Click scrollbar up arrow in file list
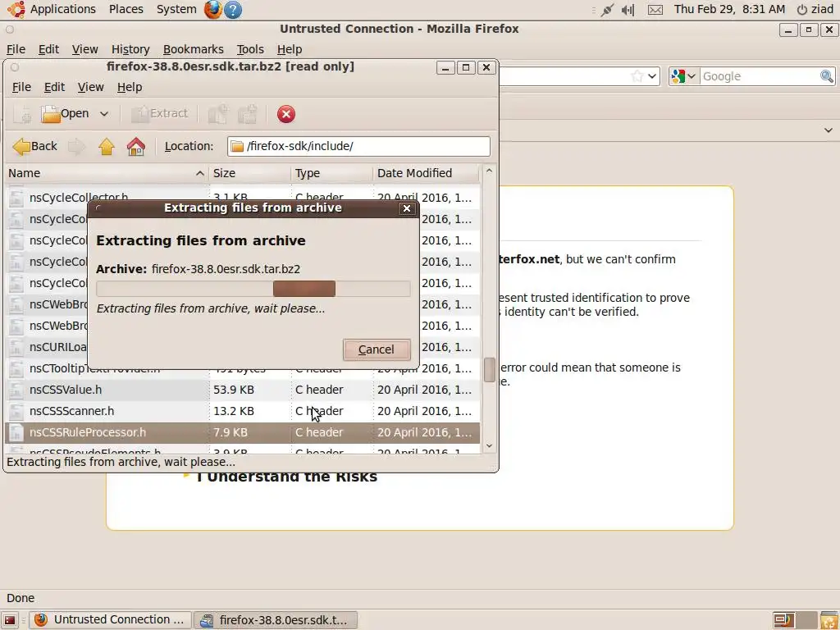Image resolution: width=840 pixels, height=630 pixels. 489,171
